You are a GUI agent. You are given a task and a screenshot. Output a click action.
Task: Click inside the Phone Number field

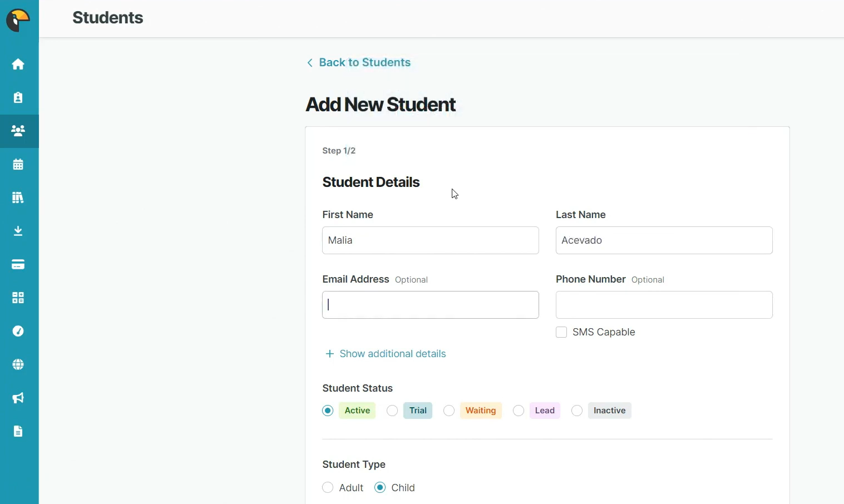click(664, 305)
